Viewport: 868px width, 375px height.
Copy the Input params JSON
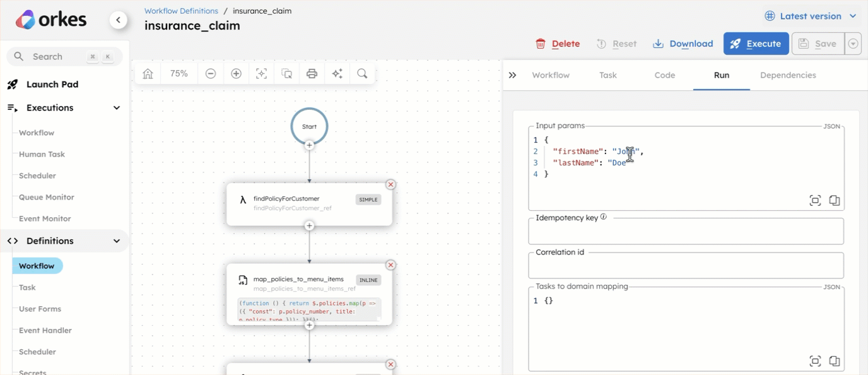pos(834,200)
